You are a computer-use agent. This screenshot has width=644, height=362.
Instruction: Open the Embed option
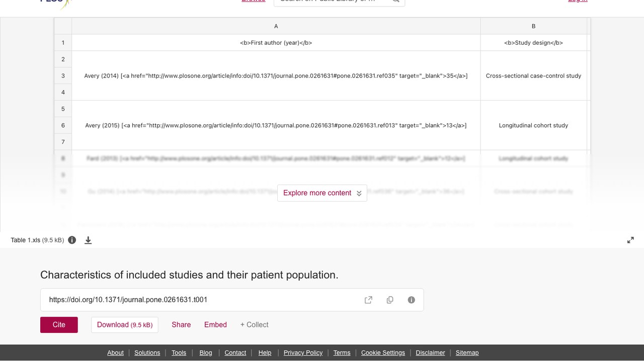click(x=215, y=325)
